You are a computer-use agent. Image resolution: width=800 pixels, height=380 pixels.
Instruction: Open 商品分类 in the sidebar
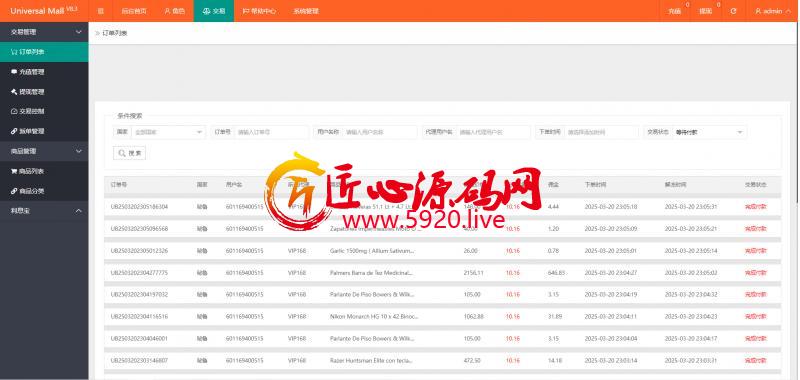[44, 191]
